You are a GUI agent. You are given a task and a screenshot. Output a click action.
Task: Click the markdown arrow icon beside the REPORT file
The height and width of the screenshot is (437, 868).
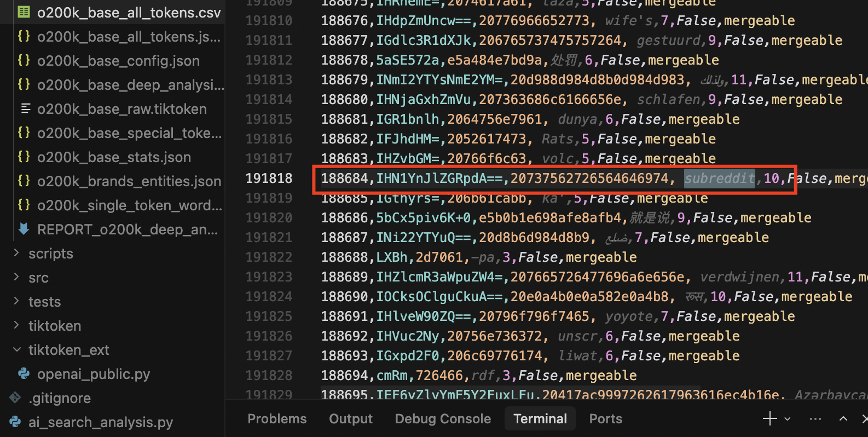pyautogui.click(x=24, y=229)
